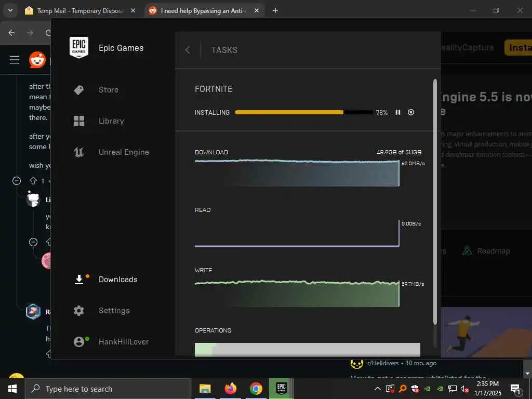Click the Operations progress bar

point(308,350)
